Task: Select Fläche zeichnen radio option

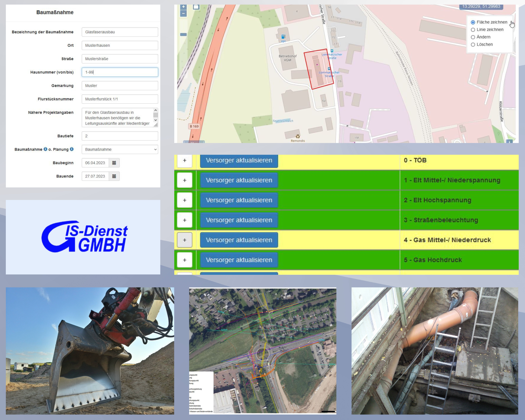Action: 473,22
